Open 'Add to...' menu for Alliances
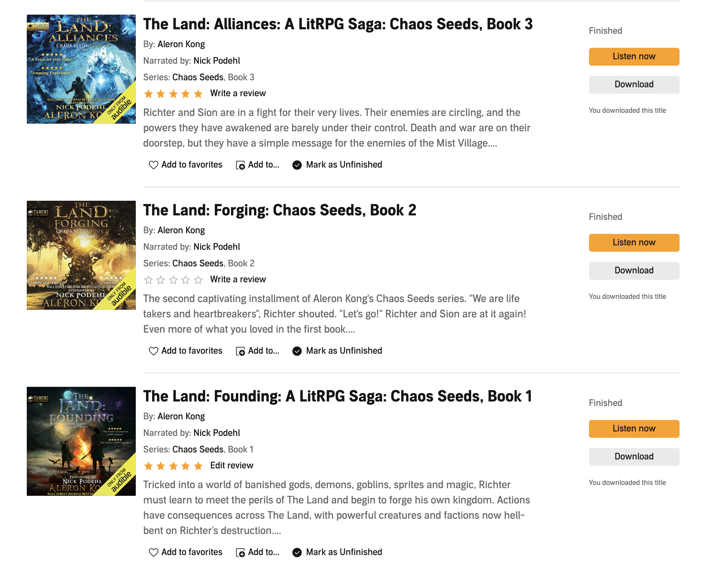This screenshot has width=728, height=571. [x=263, y=165]
